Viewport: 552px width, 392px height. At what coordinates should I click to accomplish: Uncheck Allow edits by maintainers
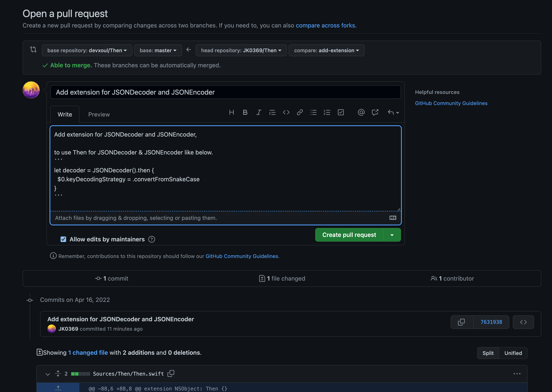click(63, 239)
